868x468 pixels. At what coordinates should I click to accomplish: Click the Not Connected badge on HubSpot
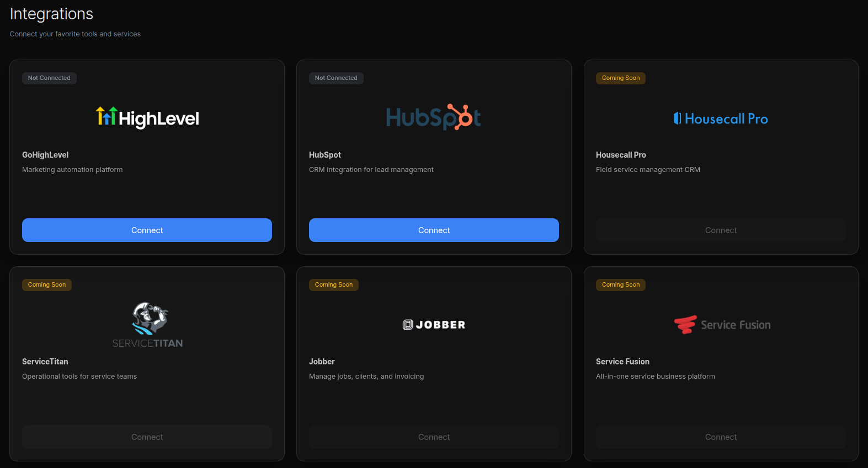pyautogui.click(x=336, y=78)
